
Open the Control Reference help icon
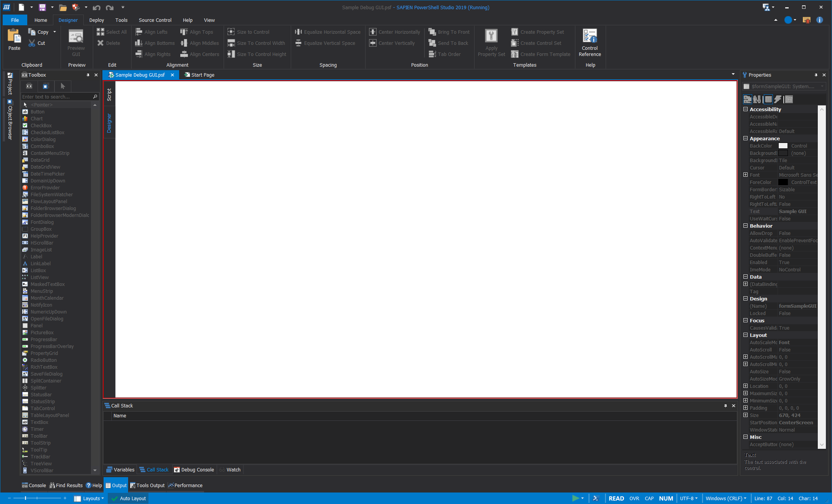[590, 36]
